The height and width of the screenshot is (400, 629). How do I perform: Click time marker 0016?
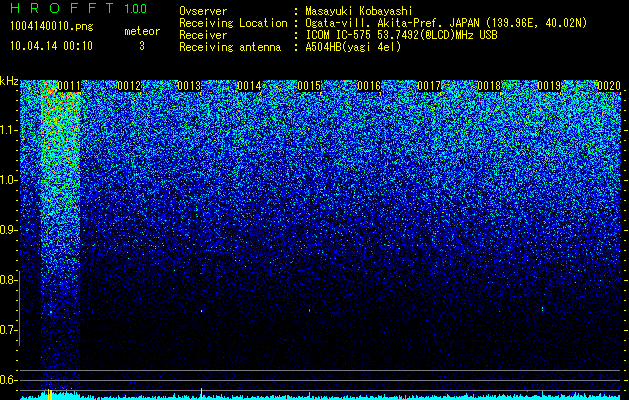369,86
